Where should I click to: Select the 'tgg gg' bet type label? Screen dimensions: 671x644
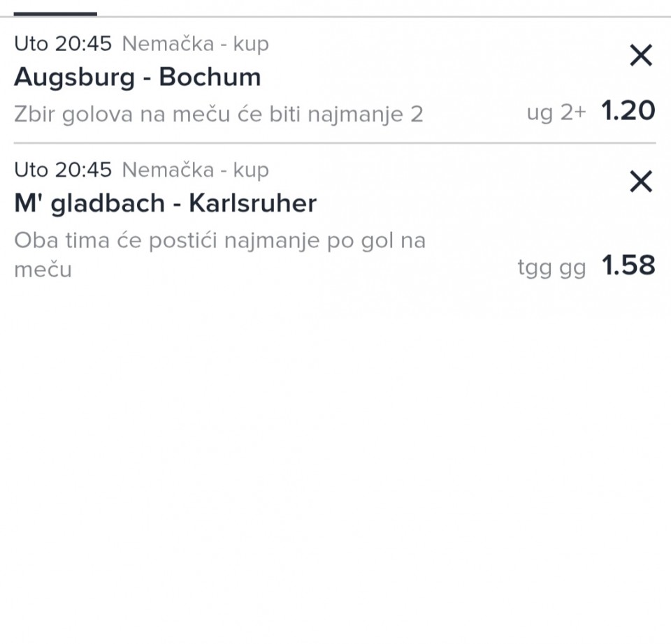(551, 268)
